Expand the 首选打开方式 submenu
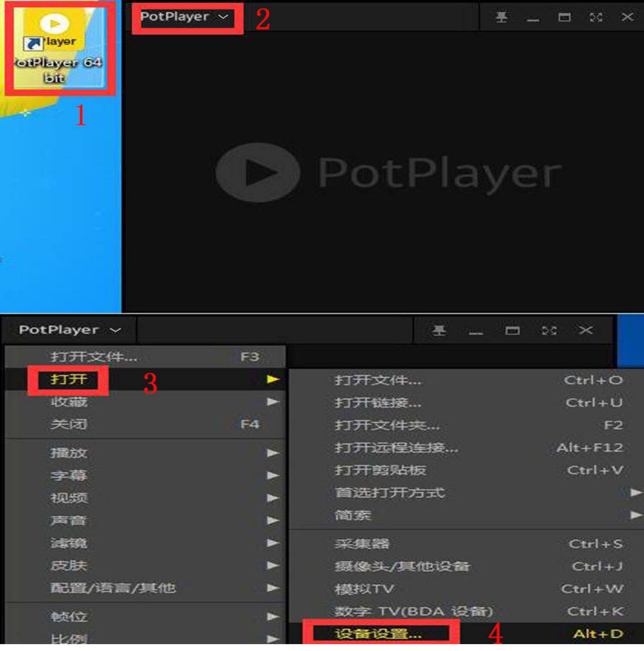The width and height of the screenshot is (644, 651). pos(467,493)
